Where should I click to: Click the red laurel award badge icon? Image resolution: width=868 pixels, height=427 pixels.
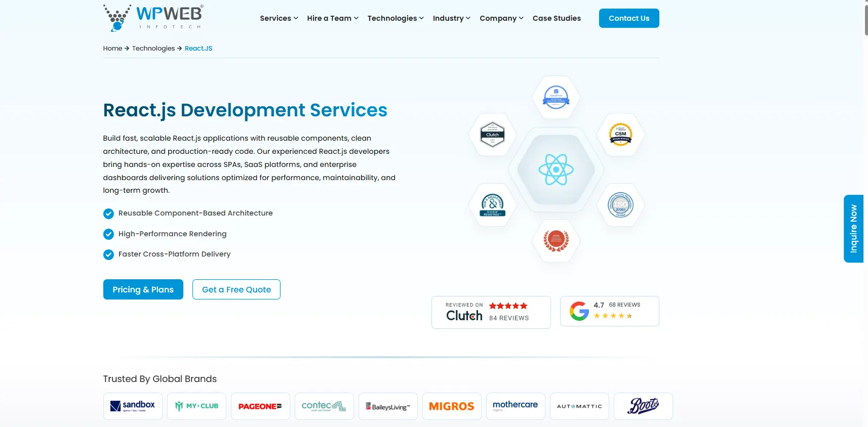click(556, 240)
